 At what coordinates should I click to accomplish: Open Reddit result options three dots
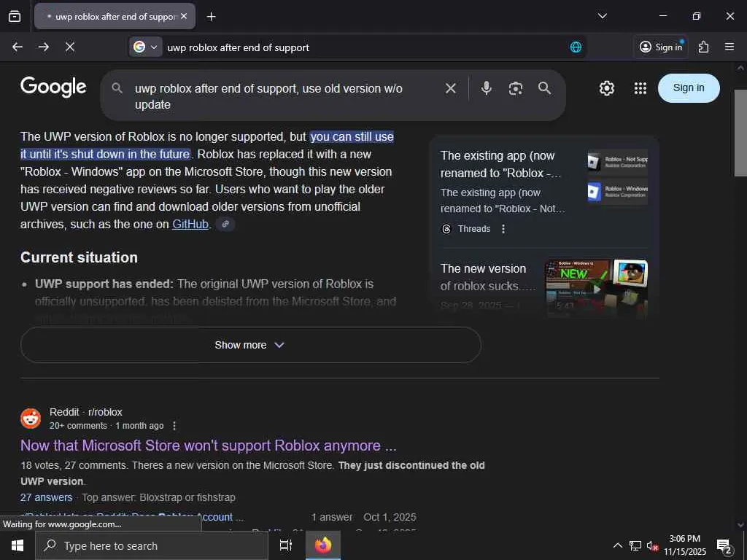tap(174, 426)
